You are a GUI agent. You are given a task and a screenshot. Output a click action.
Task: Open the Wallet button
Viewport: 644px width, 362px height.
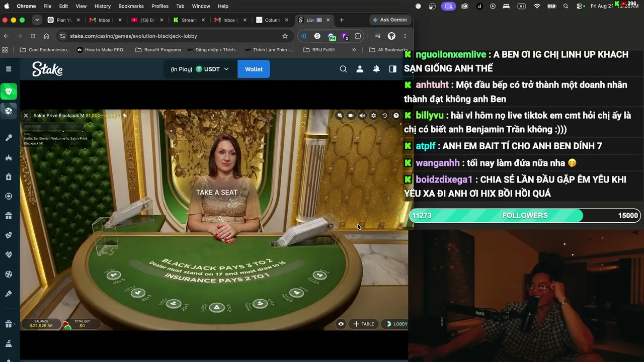pos(254,69)
